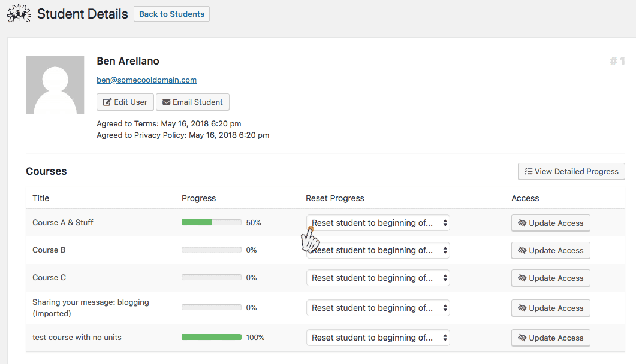Image resolution: width=636 pixels, height=364 pixels.
Task: Click Update Access text for Course A & Stuff
Action: pyautogui.click(x=556, y=223)
